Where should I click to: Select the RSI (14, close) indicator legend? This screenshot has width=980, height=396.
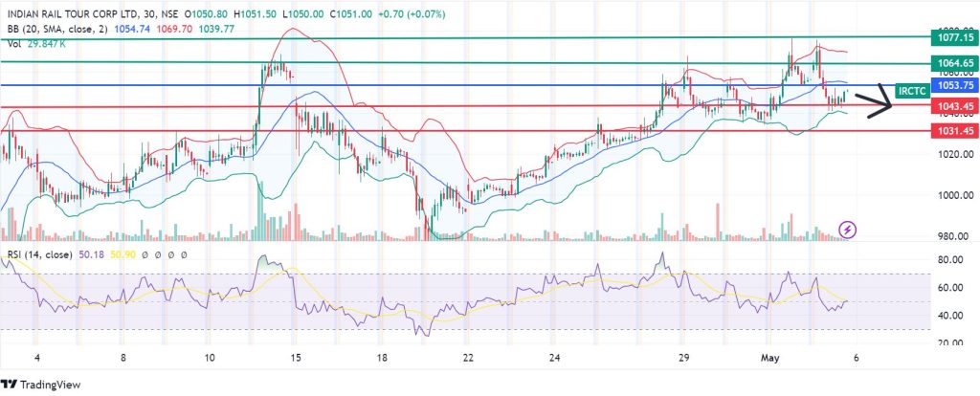[x=40, y=254]
